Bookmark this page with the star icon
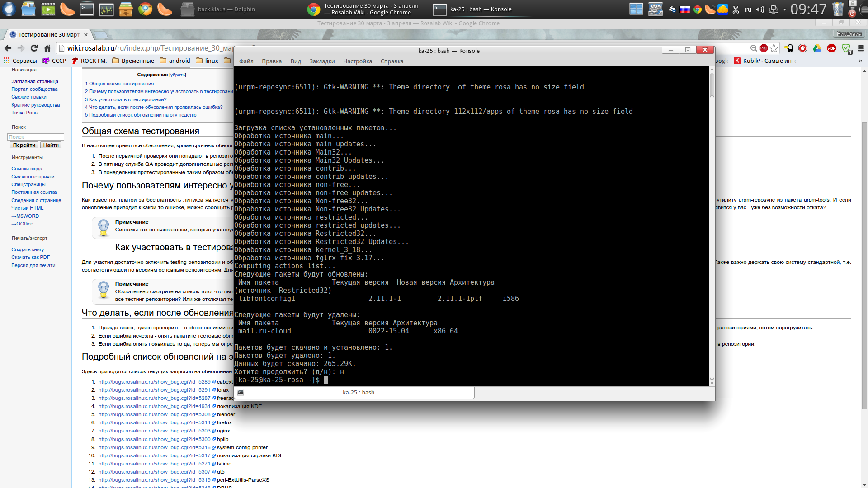Screen dimensions: 868x488 774,48
